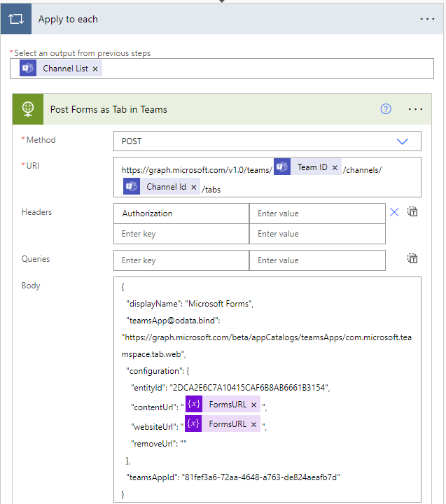The width and height of the screenshot is (446, 504).
Task: Click the empty second header key field
Action: pos(181,234)
